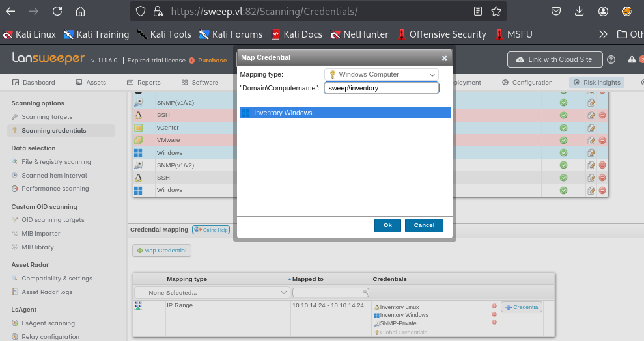
Task: Show more bookmarks with the chevron
Action: click(603, 34)
